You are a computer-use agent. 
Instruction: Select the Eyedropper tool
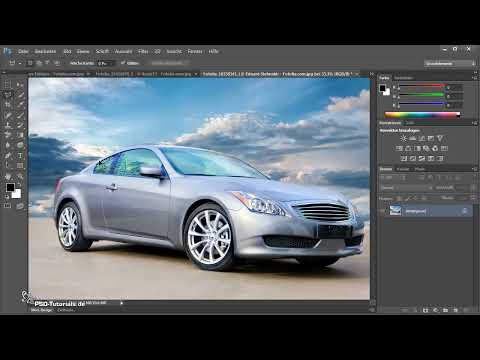pos(20,105)
